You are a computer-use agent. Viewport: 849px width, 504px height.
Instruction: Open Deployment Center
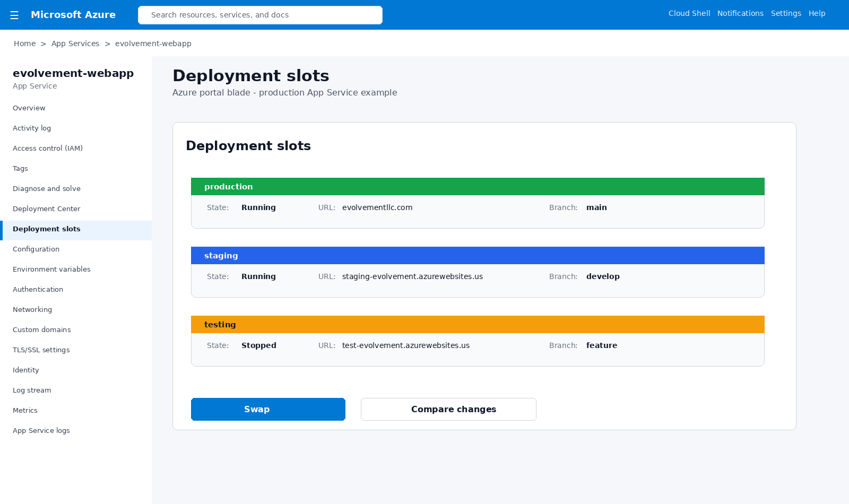76,209
